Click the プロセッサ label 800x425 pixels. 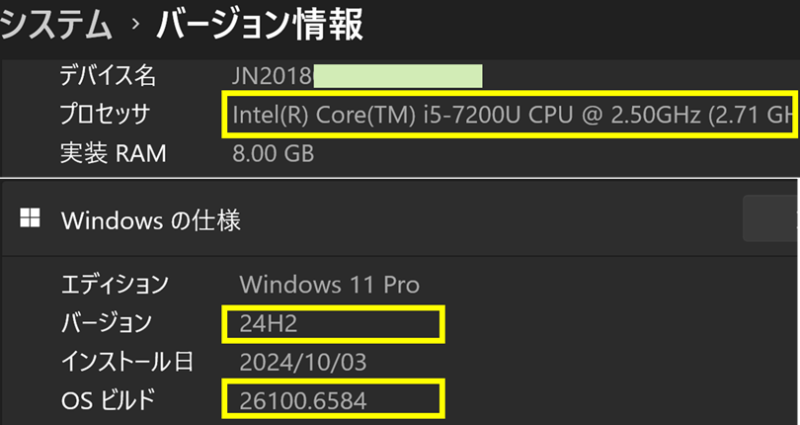tap(105, 115)
